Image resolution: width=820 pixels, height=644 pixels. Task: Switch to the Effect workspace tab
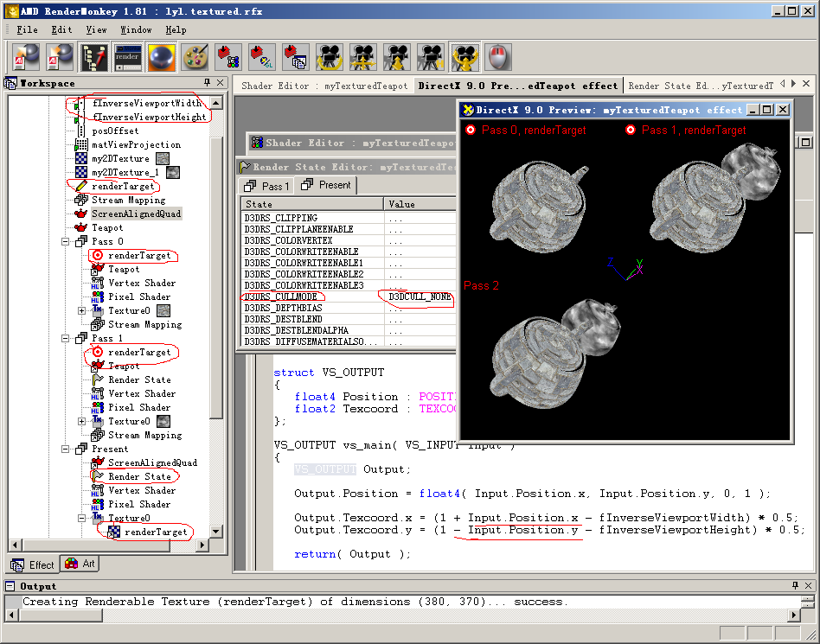[33, 565]
